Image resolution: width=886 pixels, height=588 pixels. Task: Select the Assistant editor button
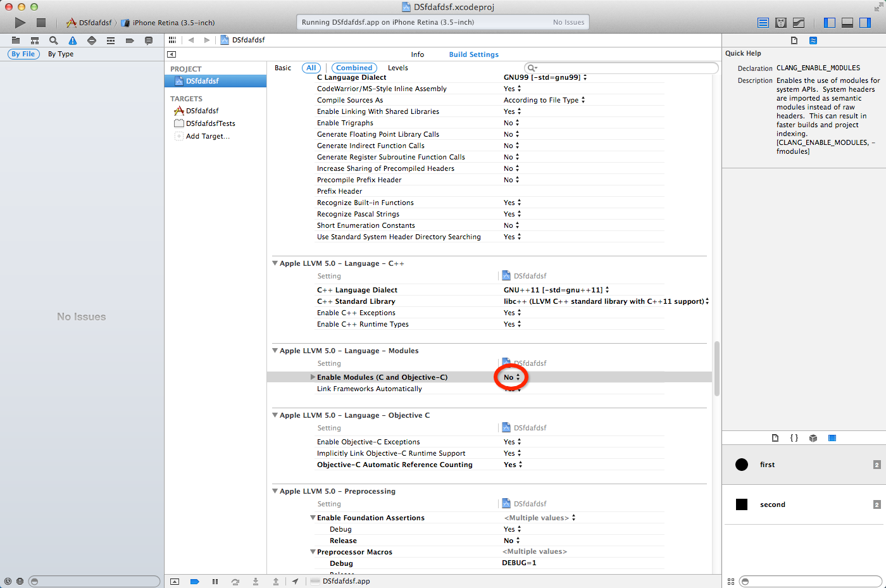781,23
